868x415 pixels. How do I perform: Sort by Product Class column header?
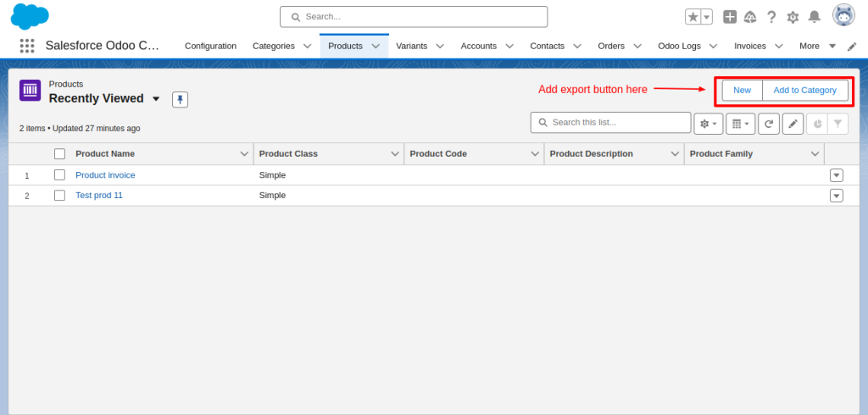click(x=288, y=154)
